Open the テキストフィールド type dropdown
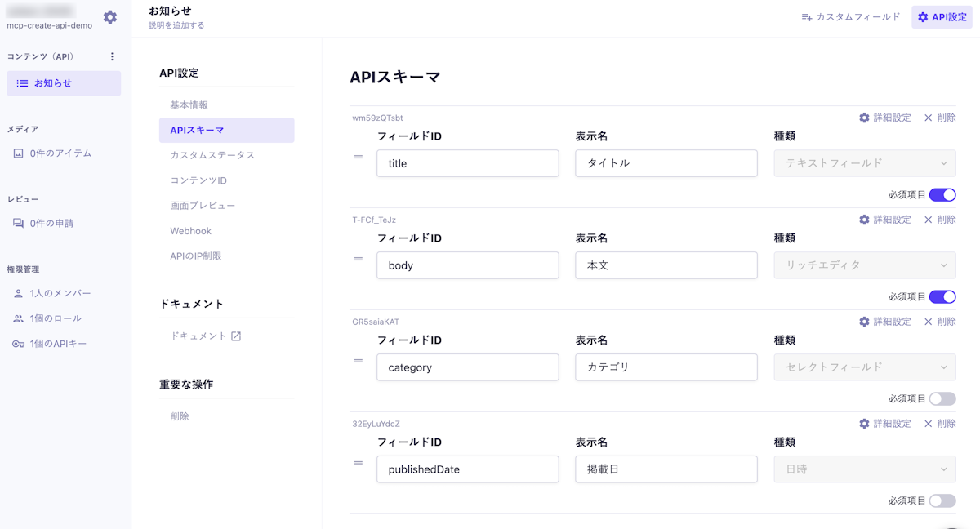Screen dimensions: 980x529 [865, 163]
